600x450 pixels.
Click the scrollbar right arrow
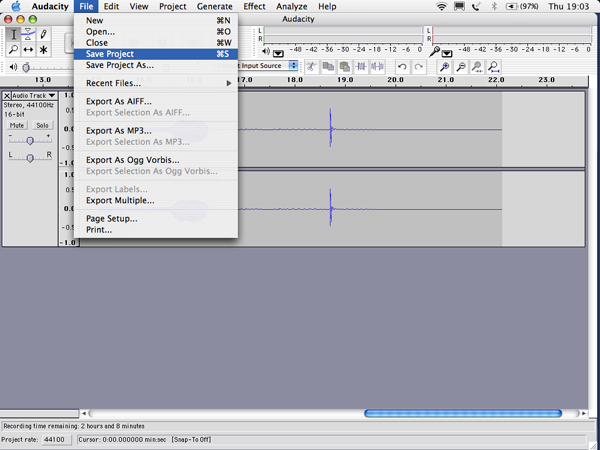pos(584,413)
